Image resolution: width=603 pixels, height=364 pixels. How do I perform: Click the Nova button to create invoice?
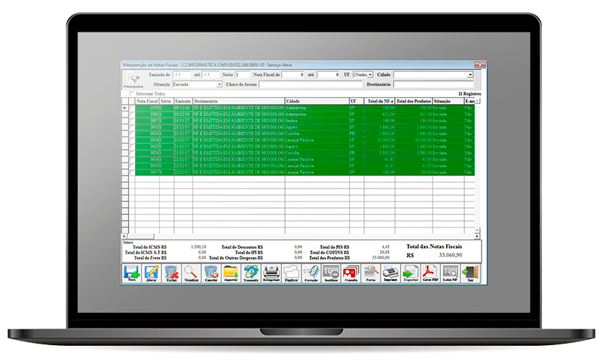(x=131, y=273)
